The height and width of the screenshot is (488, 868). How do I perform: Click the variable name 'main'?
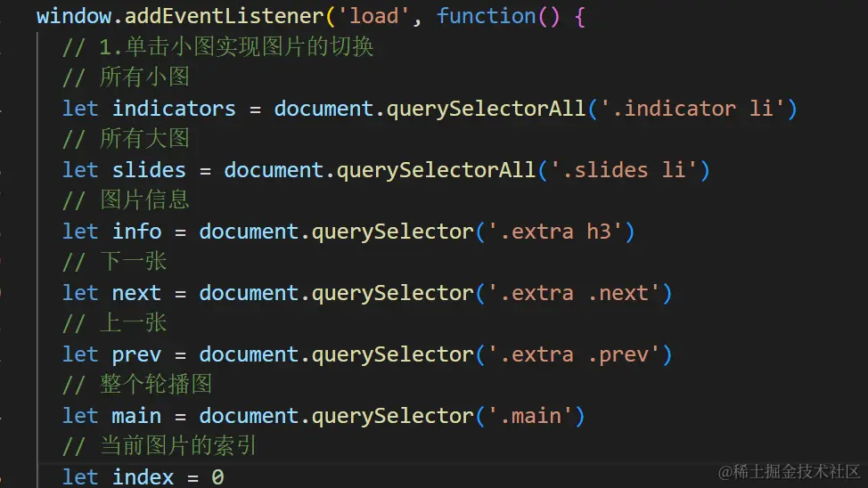(x=136, y=416)
